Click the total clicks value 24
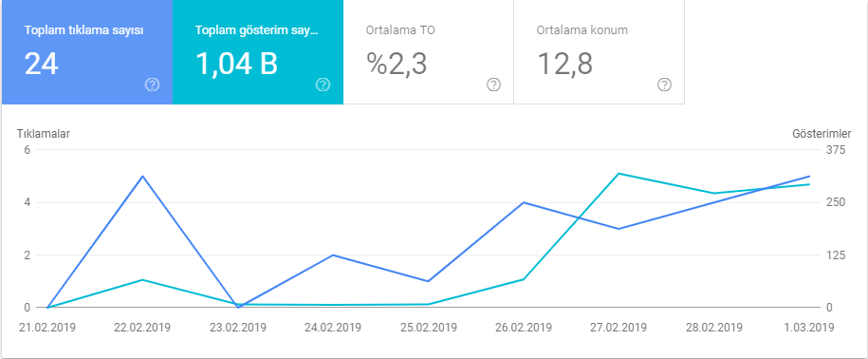 tap(42, 65)
